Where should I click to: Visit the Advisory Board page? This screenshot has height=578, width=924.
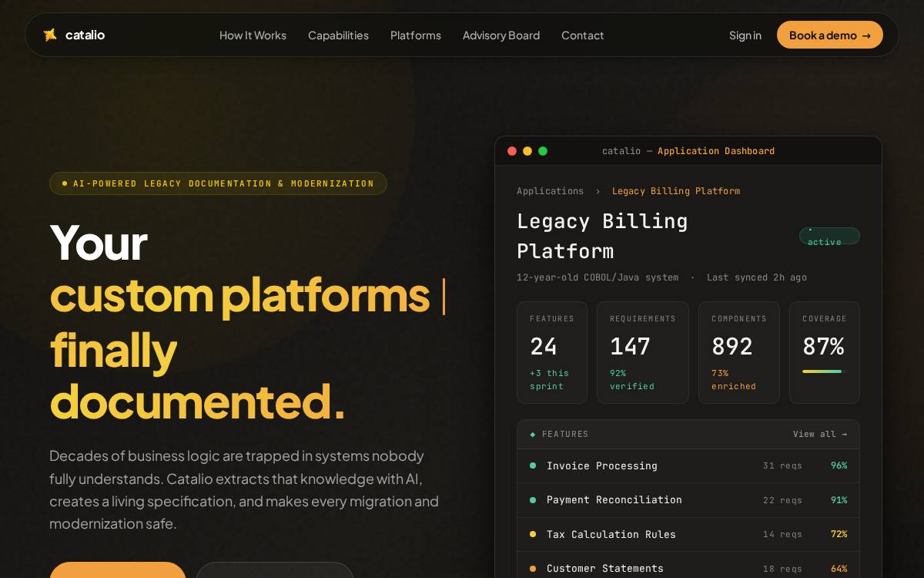tap(501, 35)
